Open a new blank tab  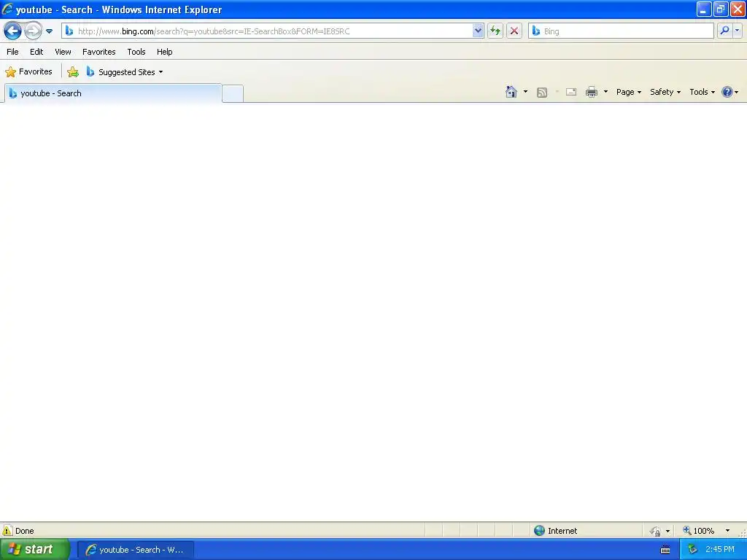[233, 93]
